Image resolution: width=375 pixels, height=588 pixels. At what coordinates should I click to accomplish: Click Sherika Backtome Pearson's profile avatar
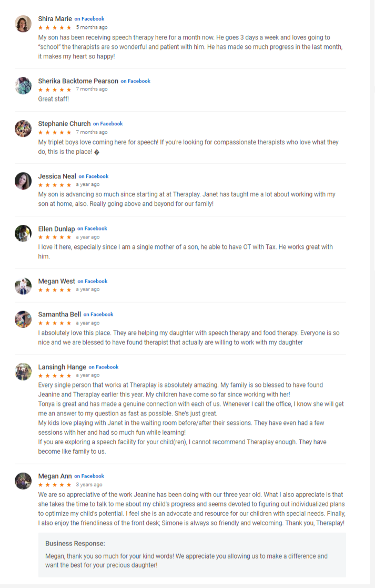pos(23,86)
